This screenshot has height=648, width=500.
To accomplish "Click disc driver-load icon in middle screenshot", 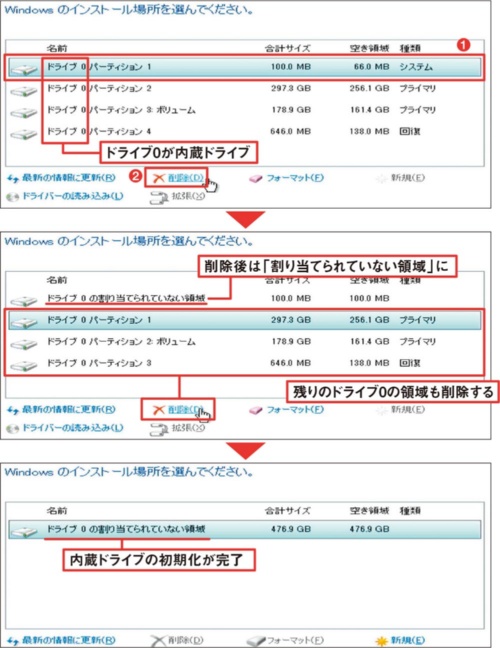I will pyautogui.click(x=13, y=428).
